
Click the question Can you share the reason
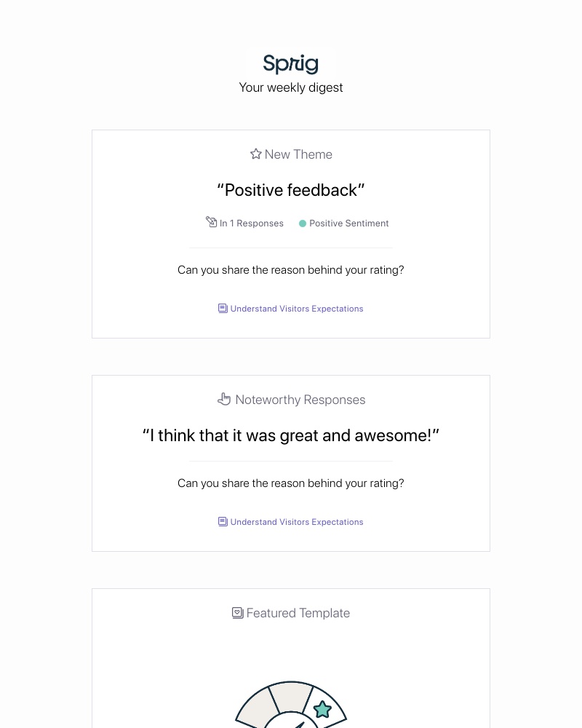[x=291, y=269]
